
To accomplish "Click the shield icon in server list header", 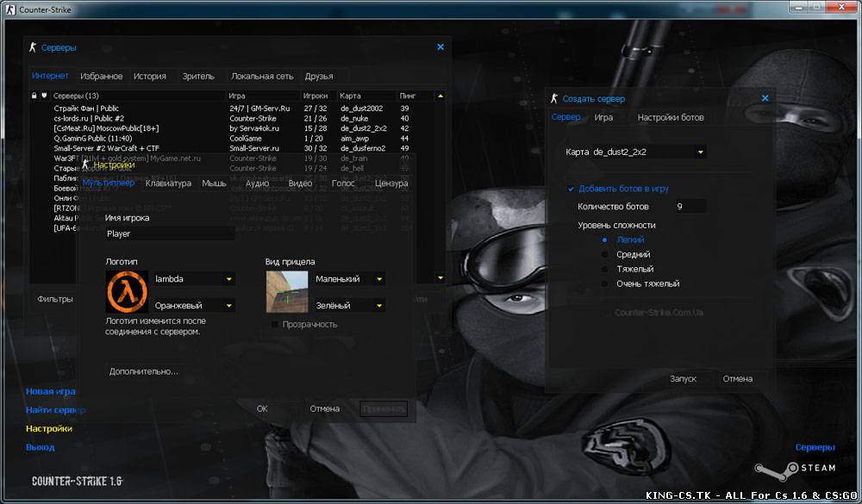I will pyautogui.click(x=44, y=96).
